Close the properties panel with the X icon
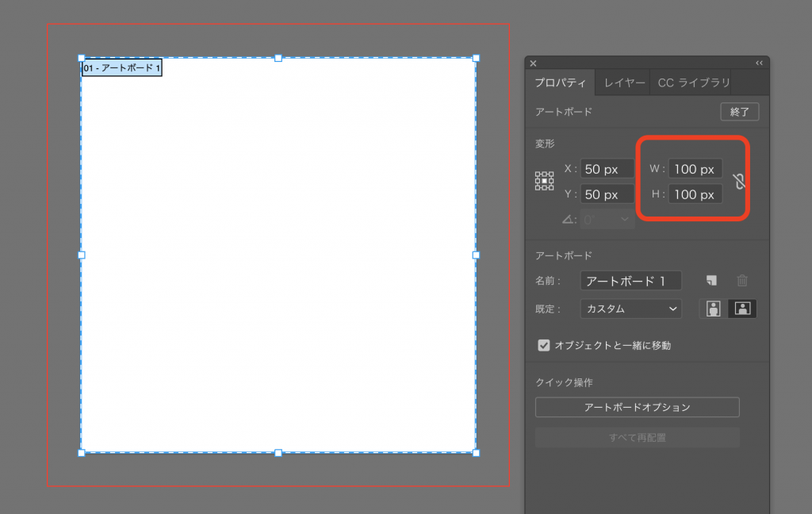812x514 pixels. [534, 63]
